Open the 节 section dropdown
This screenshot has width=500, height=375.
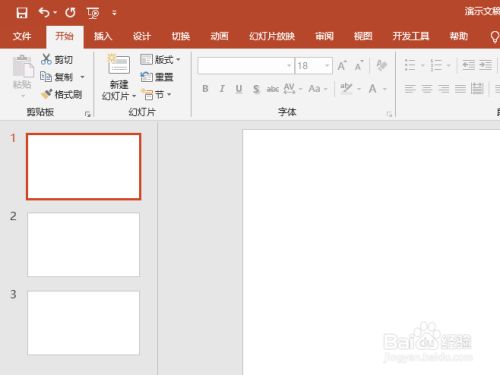[157, 95]
